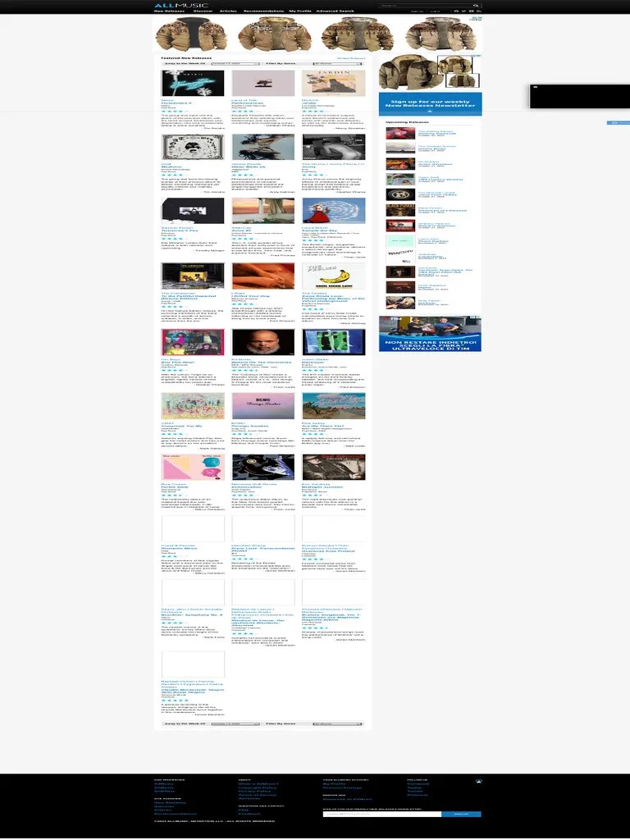Open AllMovie link under Our Properties
Screen dimensions: 630x840
pyautogui.click(x=164, y=787)
